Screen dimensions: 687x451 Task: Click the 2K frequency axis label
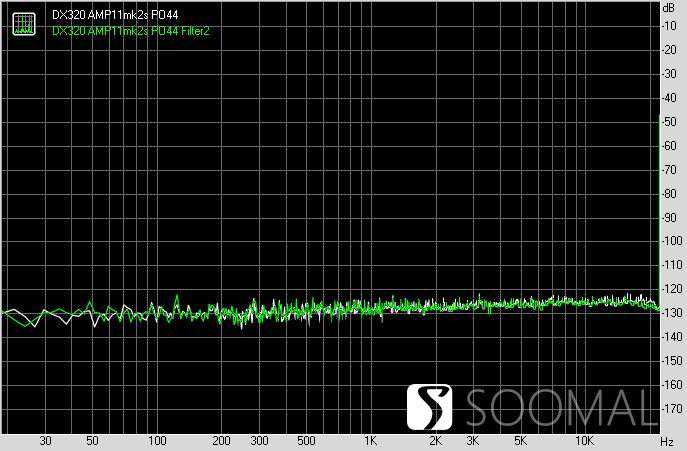click(435, 441)
